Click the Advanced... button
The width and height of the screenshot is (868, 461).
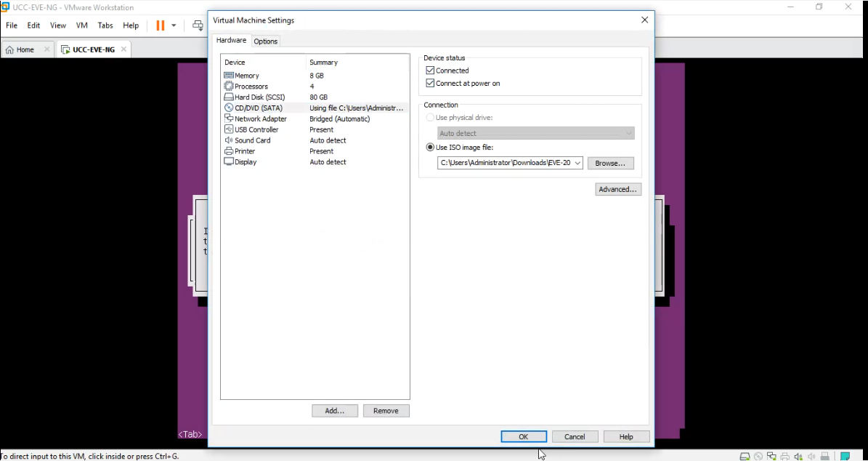(x=618, y=189)
